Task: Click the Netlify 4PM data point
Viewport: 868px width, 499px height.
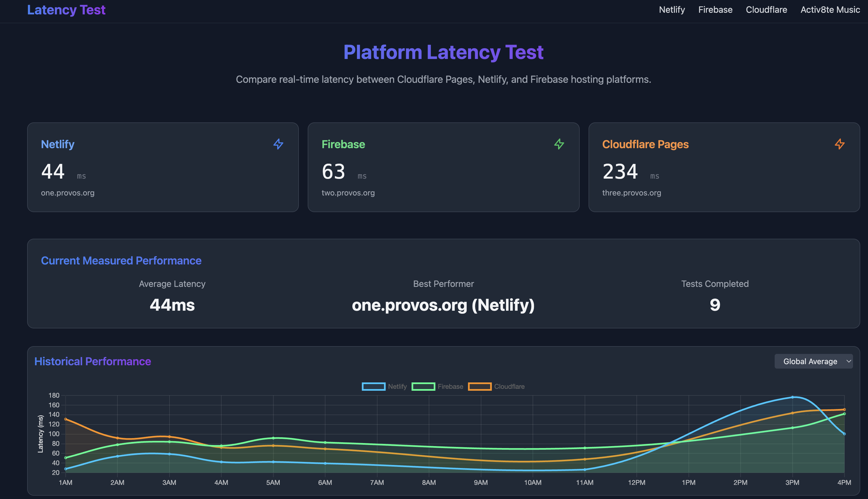Action: point(844,434)
